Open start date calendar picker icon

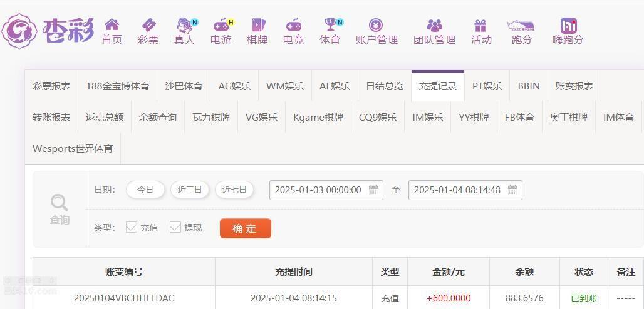coord(373,190)
